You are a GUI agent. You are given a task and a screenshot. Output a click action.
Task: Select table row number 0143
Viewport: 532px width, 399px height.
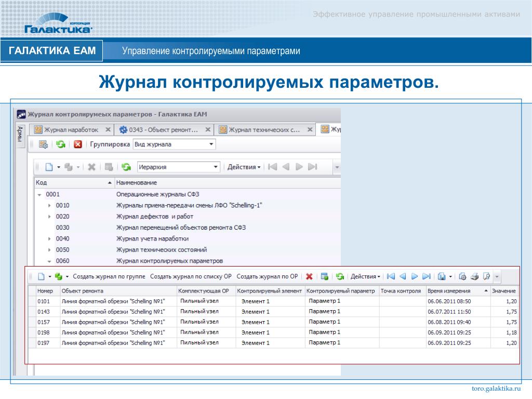point(273,312)
